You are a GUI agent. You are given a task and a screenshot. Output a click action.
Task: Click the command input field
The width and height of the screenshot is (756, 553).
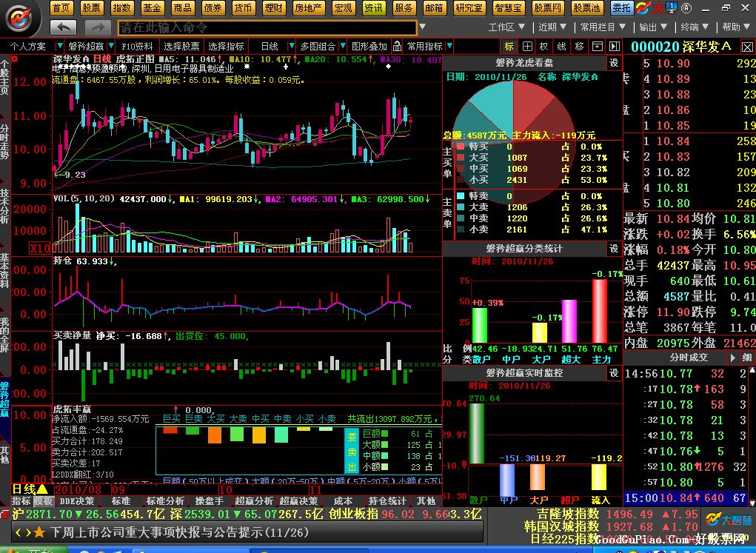coord(267,27)
